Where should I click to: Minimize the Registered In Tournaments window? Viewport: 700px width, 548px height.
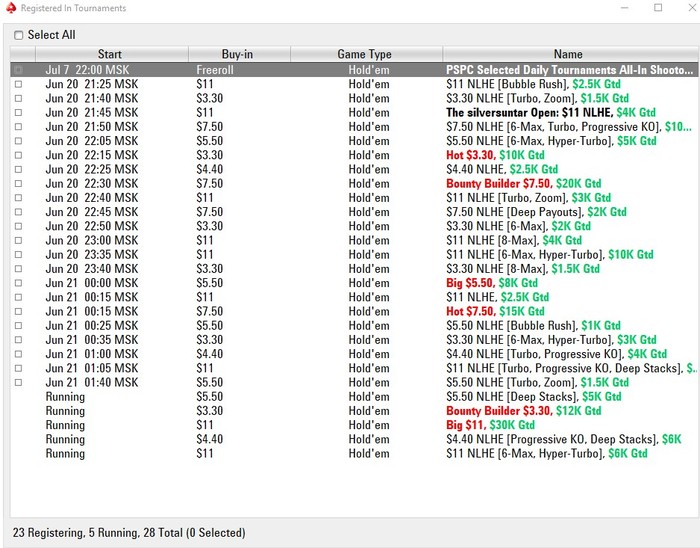coord(625,8)
